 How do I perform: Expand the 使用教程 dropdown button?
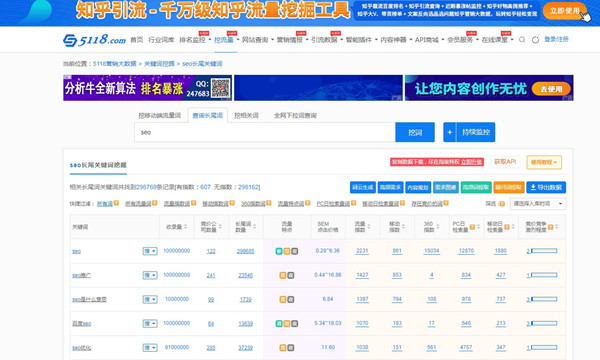click(544, 162)
